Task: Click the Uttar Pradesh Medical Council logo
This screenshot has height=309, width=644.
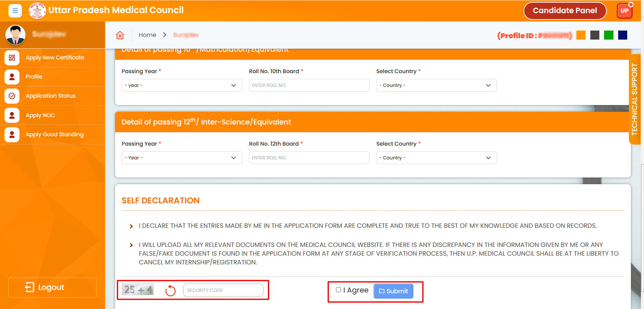Action: point(37,11)
